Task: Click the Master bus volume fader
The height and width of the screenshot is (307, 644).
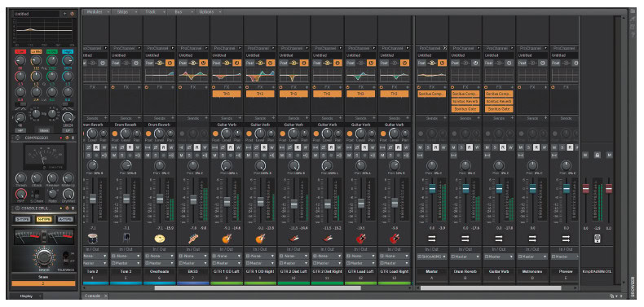Action: coord(432,188)
